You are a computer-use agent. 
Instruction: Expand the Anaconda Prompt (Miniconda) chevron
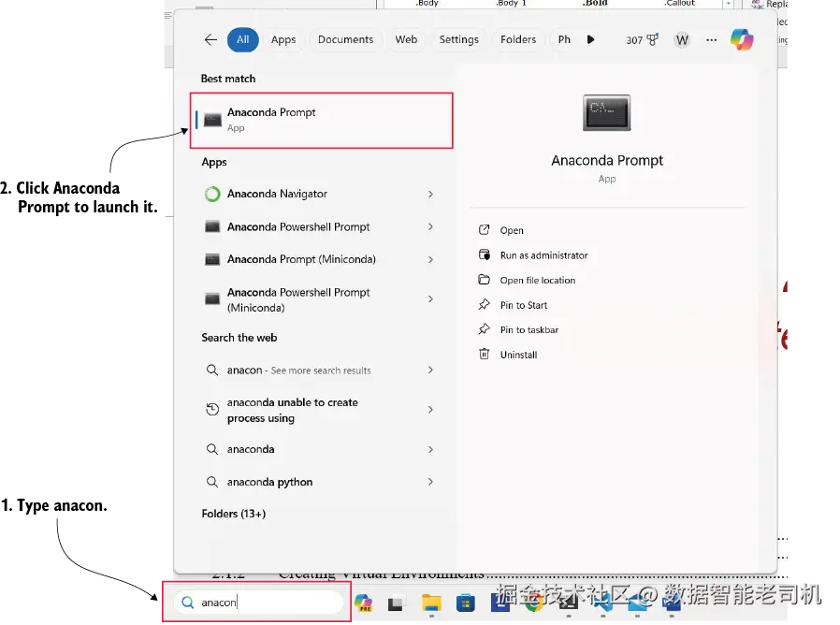coord(430,259)
